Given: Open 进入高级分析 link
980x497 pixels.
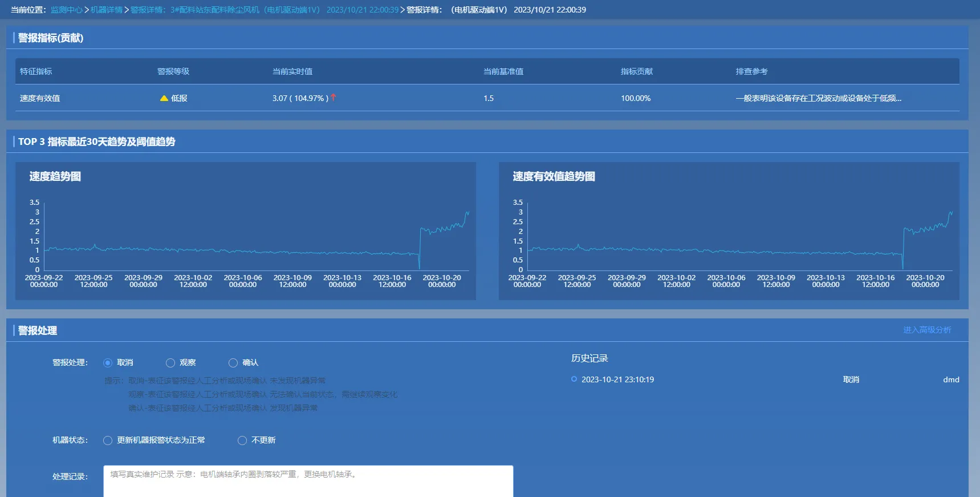Looking at the screenshot, I should coord(927,330).
